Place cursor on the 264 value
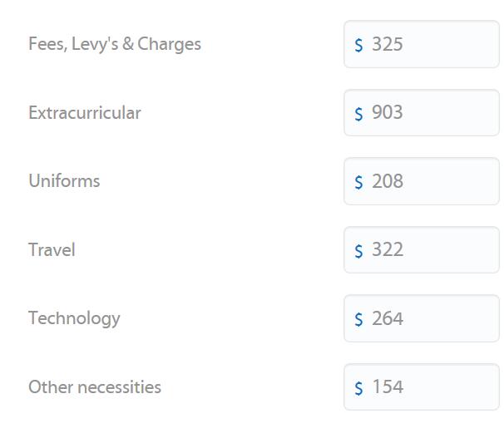The height and width of the screenshot is (443, 504). click(388, 318)
